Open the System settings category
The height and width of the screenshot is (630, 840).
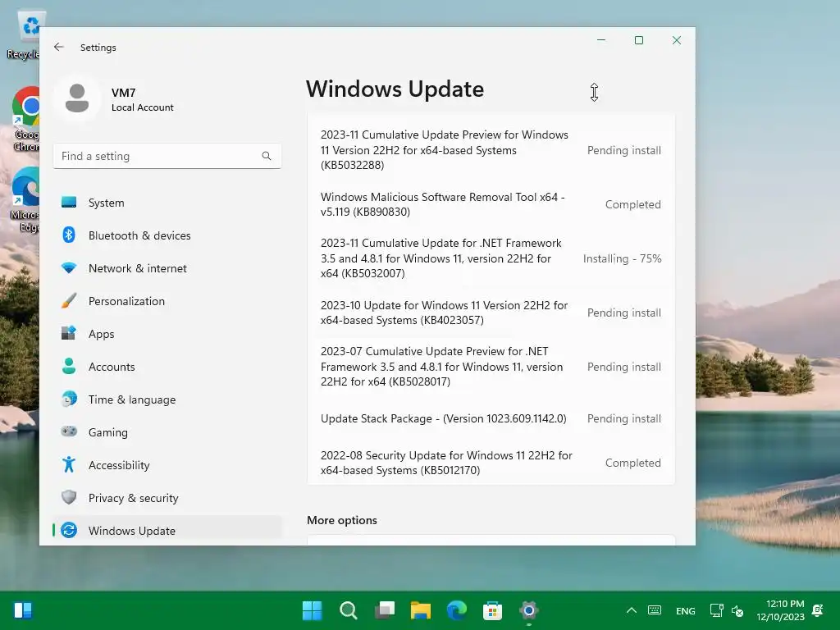[167, 203]
